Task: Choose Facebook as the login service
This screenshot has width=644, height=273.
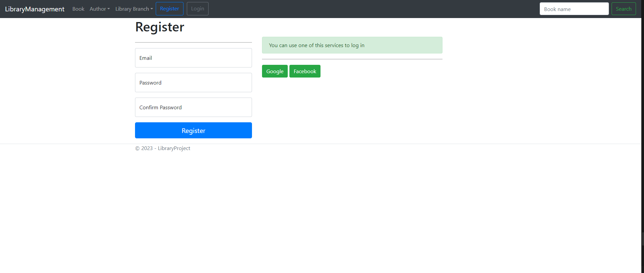Action: click(305, 71)
